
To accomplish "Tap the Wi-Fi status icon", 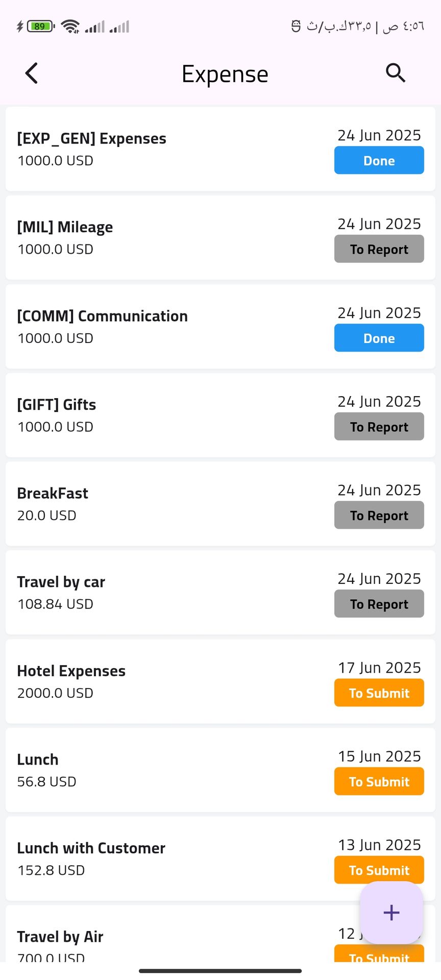I will coord(70,26).
